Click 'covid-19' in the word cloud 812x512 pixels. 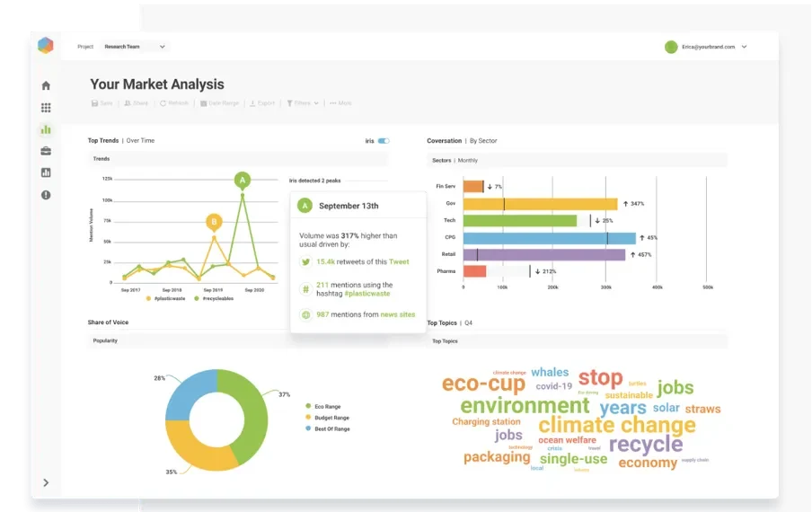553,386
